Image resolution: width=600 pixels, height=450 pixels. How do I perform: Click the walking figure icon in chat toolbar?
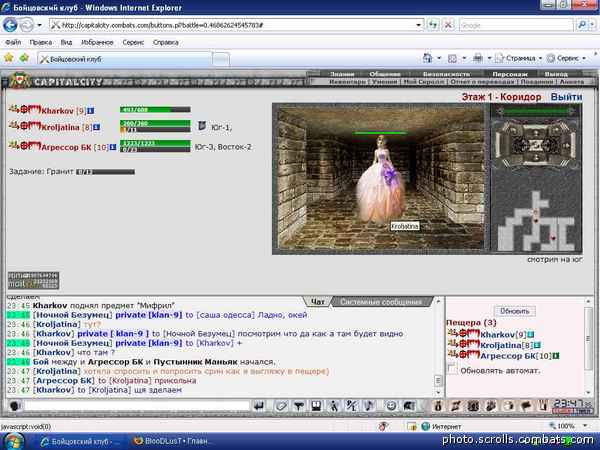pos(334,406)
